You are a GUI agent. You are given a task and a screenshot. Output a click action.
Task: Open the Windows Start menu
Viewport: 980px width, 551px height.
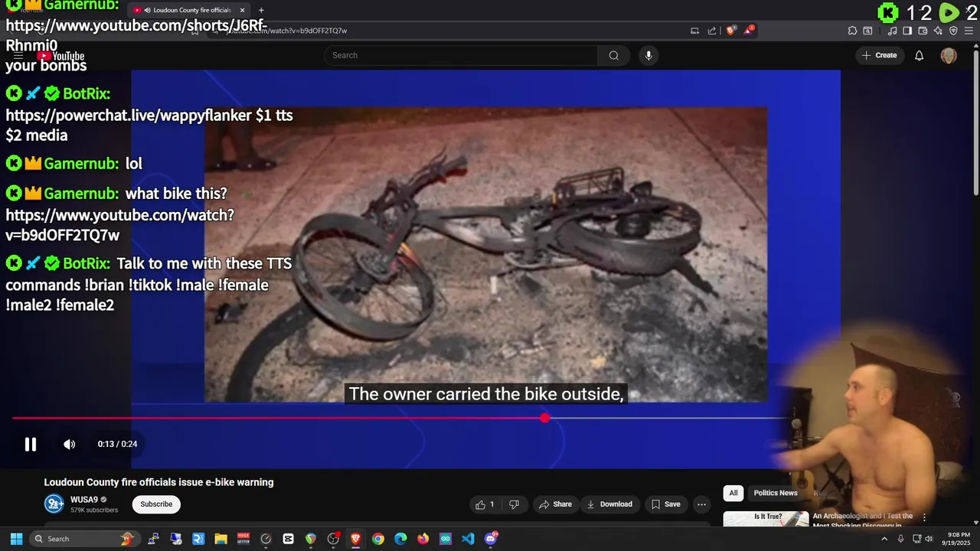click(16, 539)
